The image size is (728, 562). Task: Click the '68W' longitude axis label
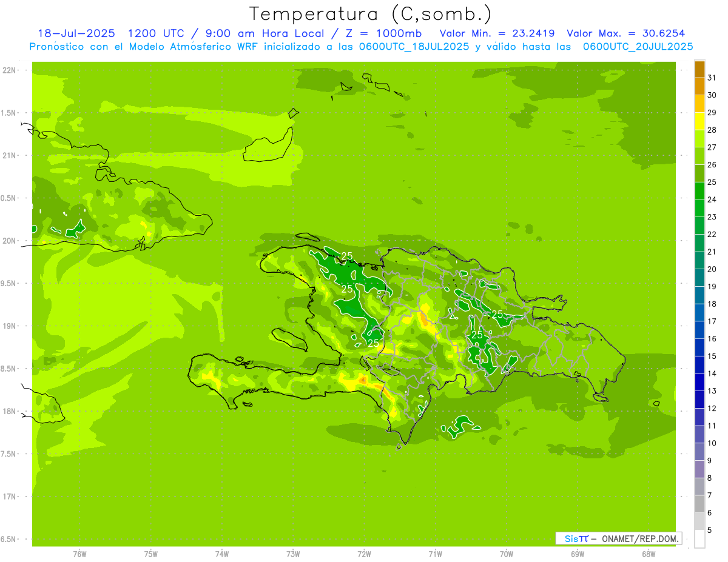click(x=649, y=554)
